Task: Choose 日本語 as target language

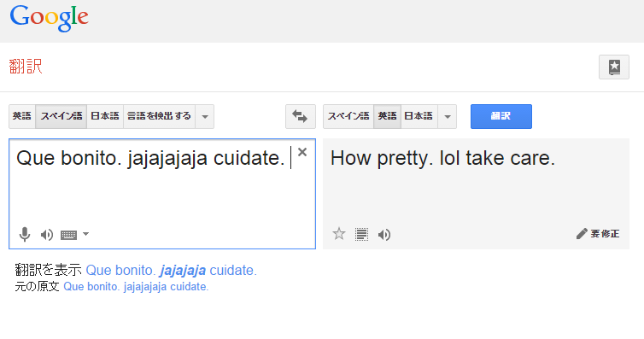Action: (419, 116)
